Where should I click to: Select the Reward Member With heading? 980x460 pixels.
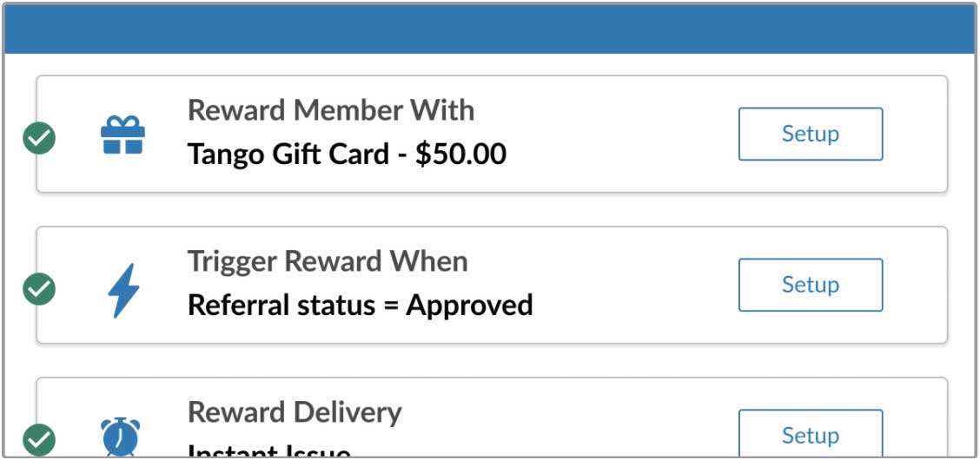331,110
